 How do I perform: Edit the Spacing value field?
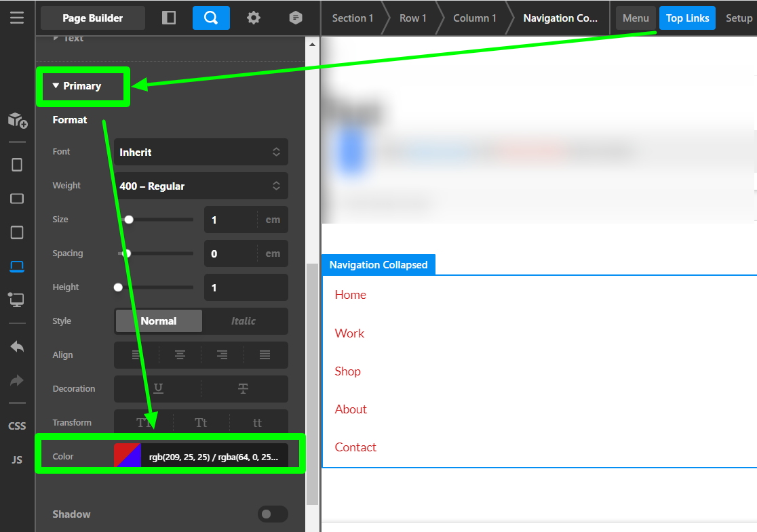pos(231,253)
